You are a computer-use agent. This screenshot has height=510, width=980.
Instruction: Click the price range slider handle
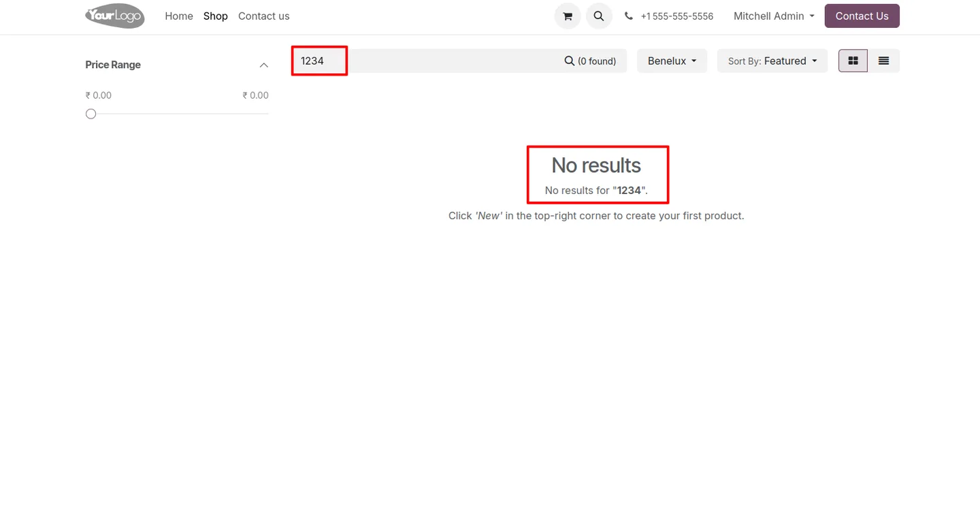91,114
